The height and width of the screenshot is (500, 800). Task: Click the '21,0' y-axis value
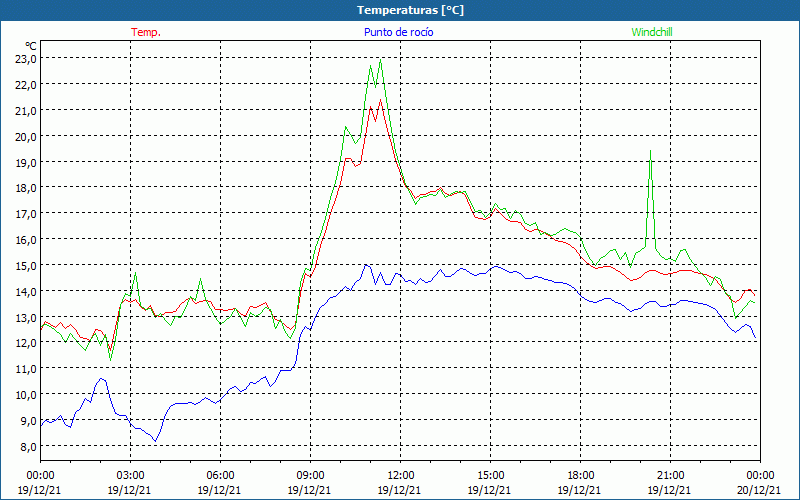26,111
